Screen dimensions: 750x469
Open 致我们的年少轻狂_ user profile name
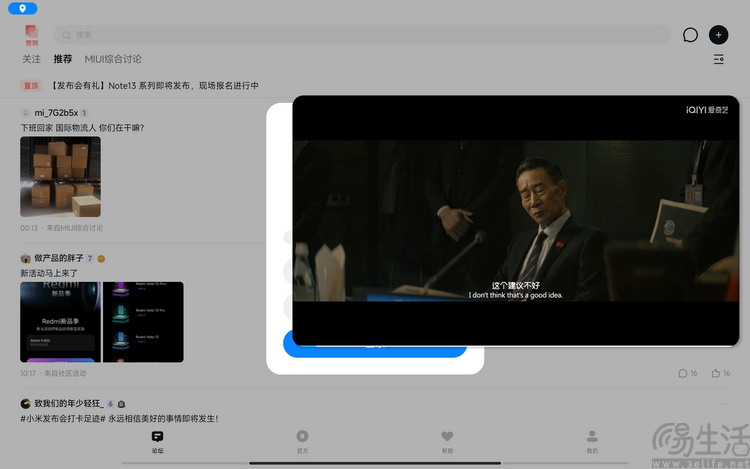tap(69, 404)
